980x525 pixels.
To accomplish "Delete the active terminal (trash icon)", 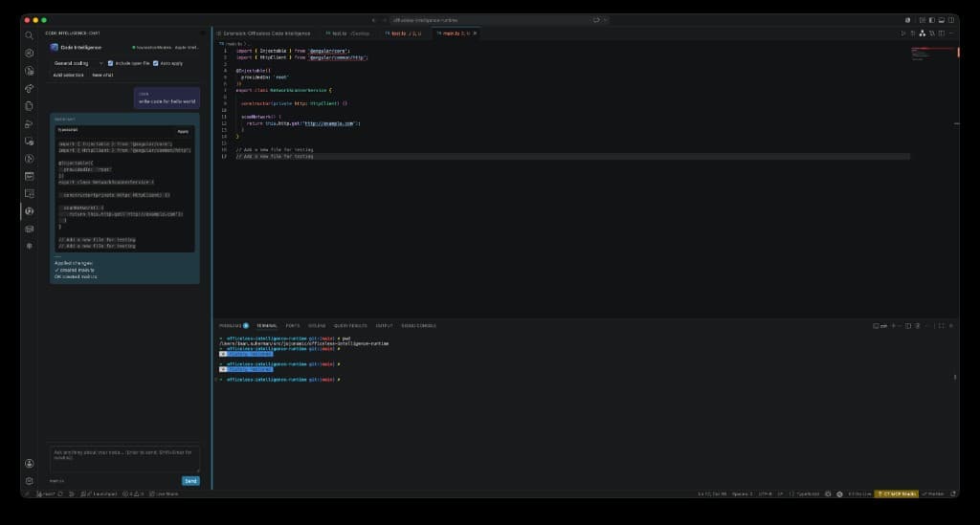I will tap(918, 326).
